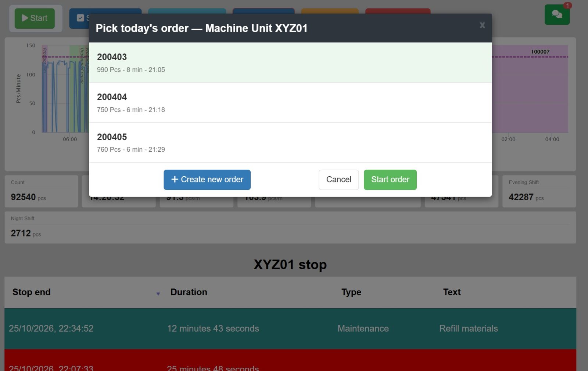This screenshot has width=588, height=371.
Task: Click the 100007 order label on chart
Action: (x=540, y=52)
